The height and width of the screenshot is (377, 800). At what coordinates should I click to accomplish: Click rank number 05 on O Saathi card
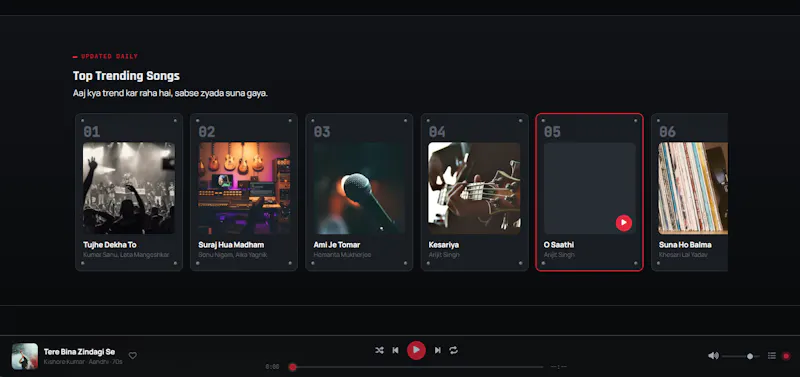(x=553, y=132)
